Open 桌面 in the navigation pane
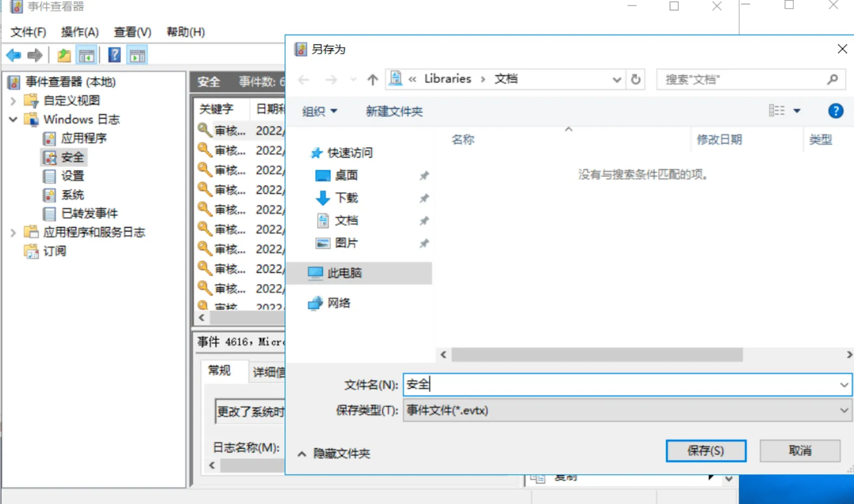Viewport: 854px width, 504px height. (x=346, y=176)
